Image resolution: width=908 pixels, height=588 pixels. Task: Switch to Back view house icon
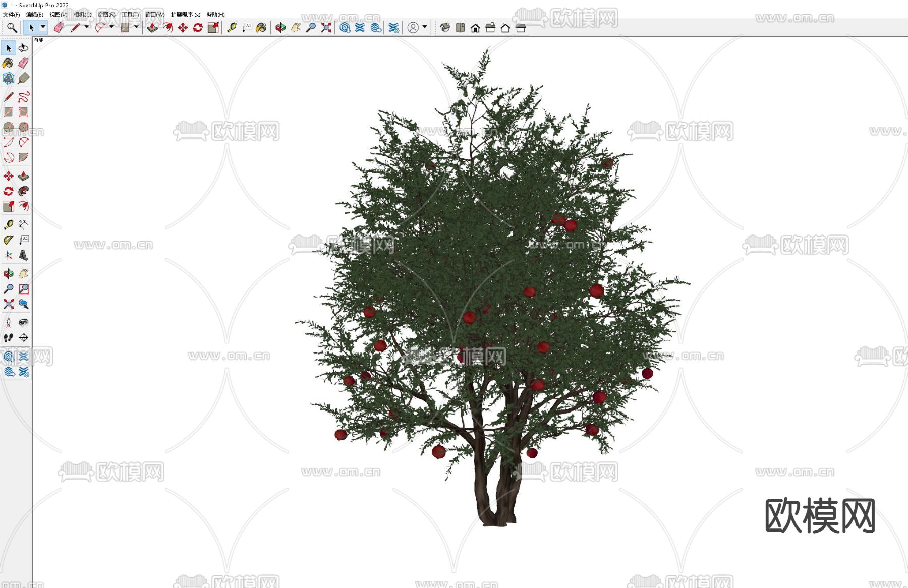tap(505, 28)
